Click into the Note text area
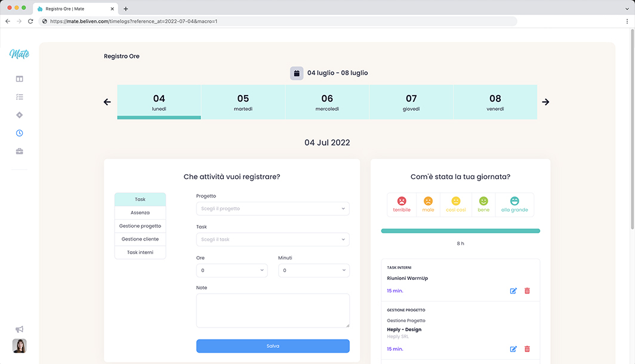The image size is (635, 364). point(273,310)
